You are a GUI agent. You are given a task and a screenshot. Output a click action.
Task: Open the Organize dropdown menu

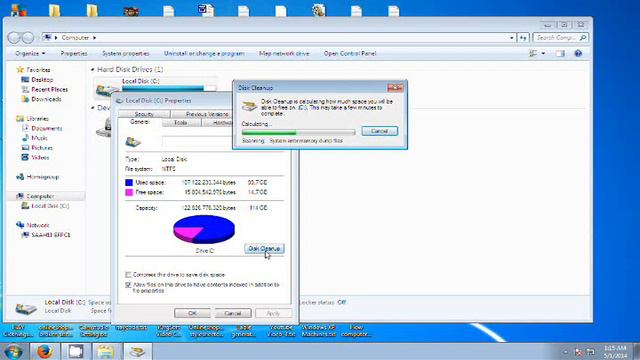coord(30,53)
